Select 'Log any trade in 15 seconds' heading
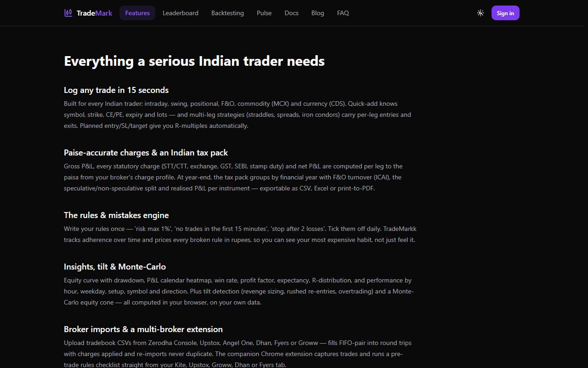The height and width of the screenshot is (368, 588). point(116,90)
